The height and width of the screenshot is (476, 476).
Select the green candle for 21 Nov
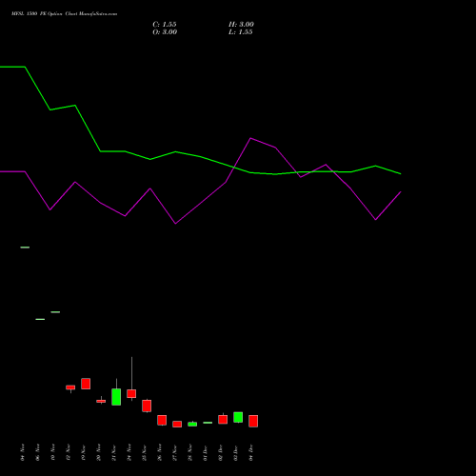point(116,397)
